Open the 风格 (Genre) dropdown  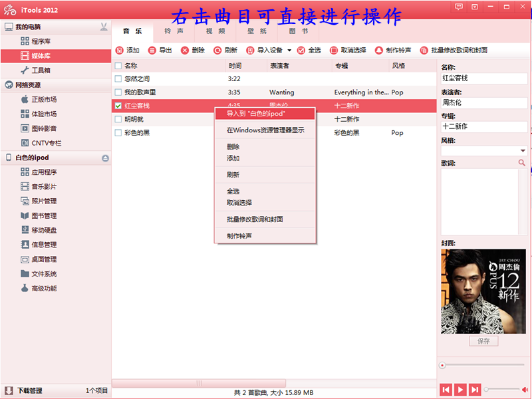point(522,151)
